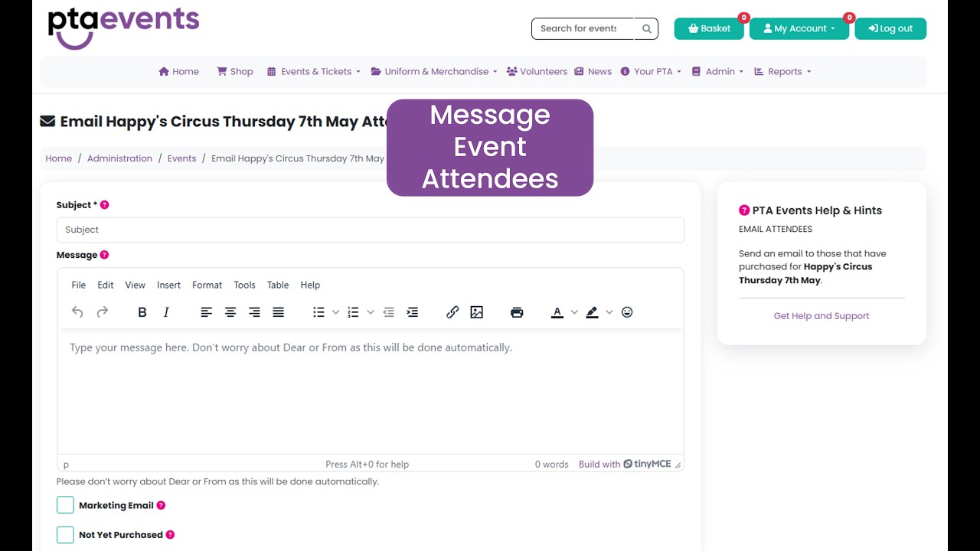
Task: Open the Volunteers page
Action: pyautogui.click(x=537, y=71)
